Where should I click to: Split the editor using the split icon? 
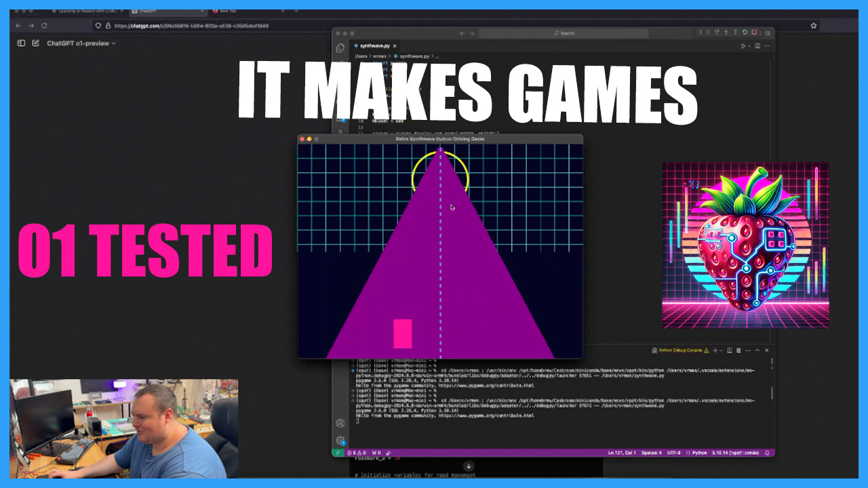tap(757, 45)
